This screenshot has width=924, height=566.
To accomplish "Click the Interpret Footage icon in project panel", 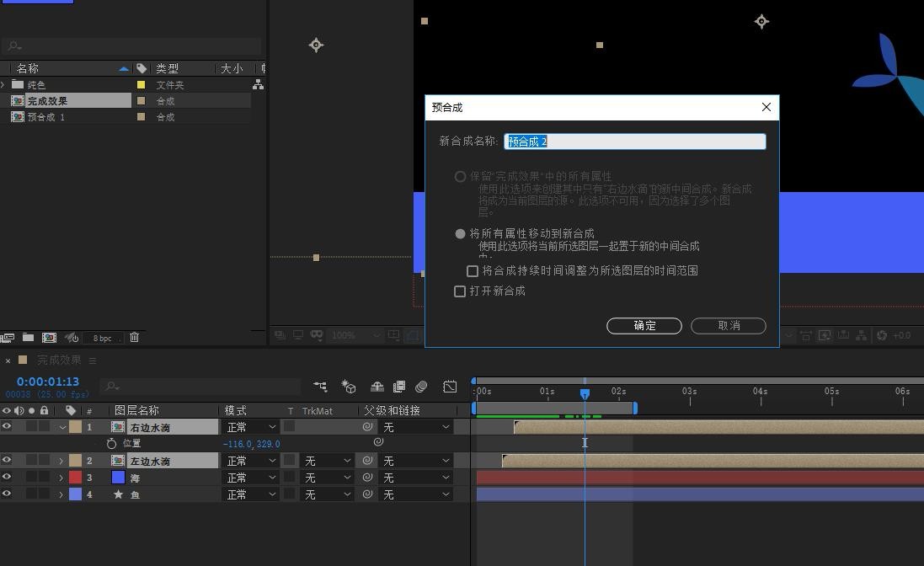I will (7, 338).
